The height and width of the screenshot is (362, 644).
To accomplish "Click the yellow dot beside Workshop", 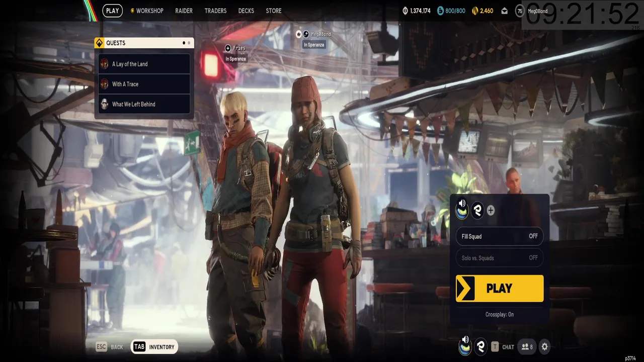I will tap(132, 11).
